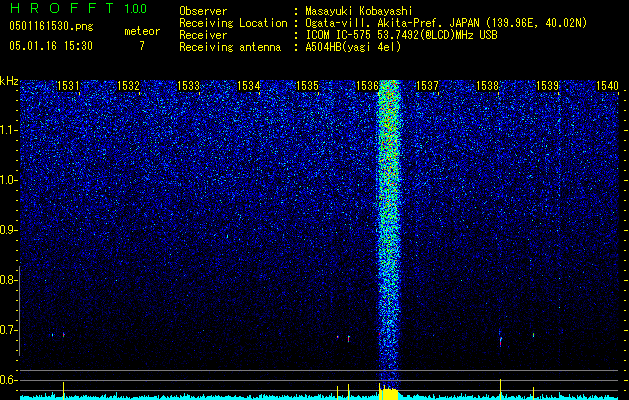This screenshot has width=629, height=400.
Task: Click the 0.8 kHz frequency label
Action: [8, 280]
